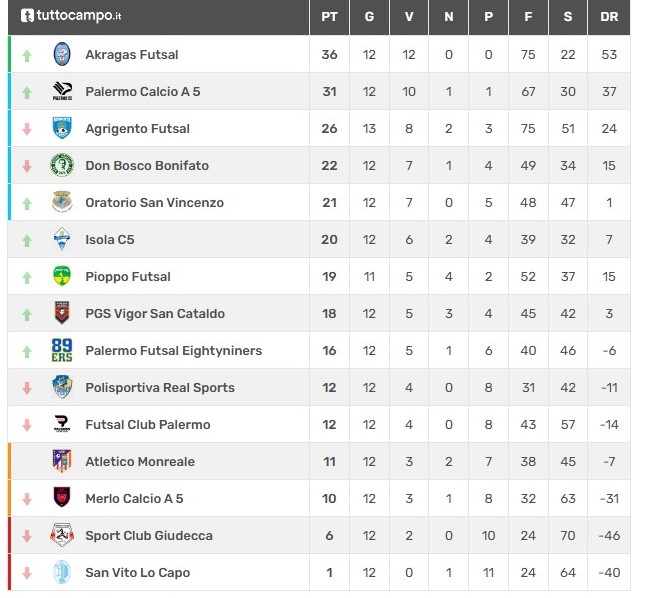Viewport: 647px width, 598px height.
Task: Click the Atletico Monreale striped crest
Action: pos(62,461)
